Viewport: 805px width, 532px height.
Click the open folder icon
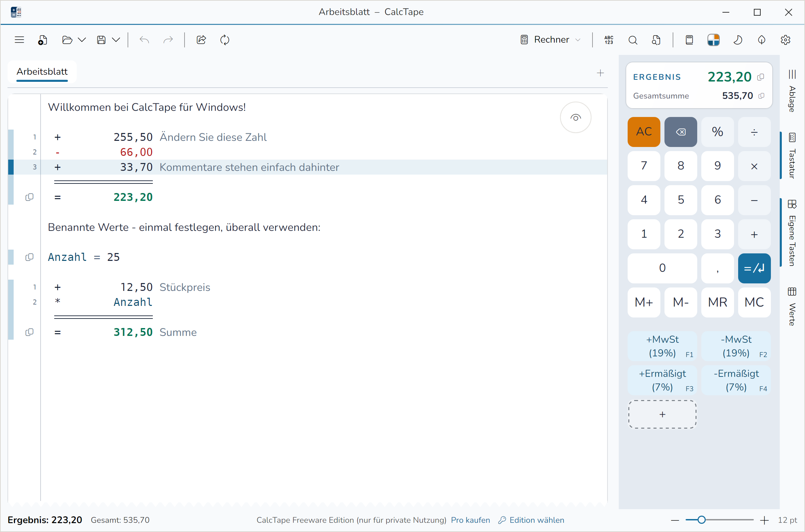coord(67,40)
